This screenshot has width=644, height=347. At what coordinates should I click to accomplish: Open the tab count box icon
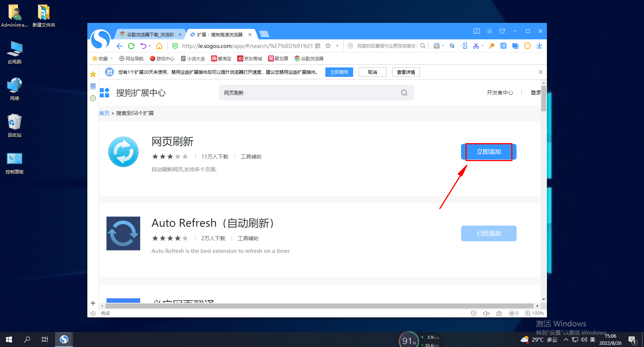pyautogui.click(x=476, y=31)
